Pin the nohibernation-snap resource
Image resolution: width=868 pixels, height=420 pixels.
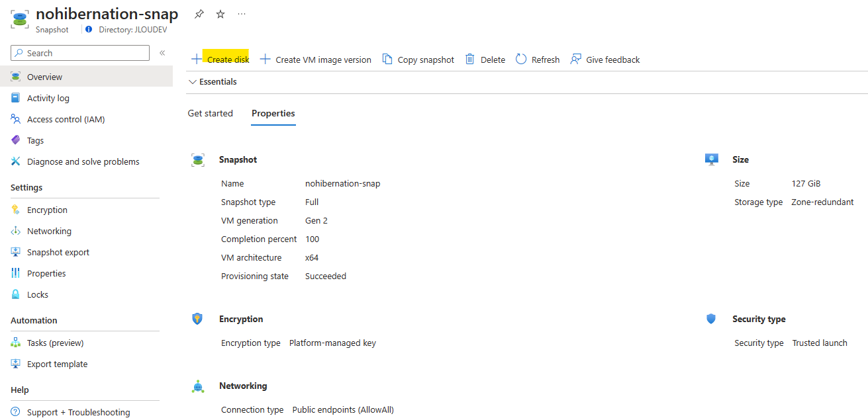(199, 14)
